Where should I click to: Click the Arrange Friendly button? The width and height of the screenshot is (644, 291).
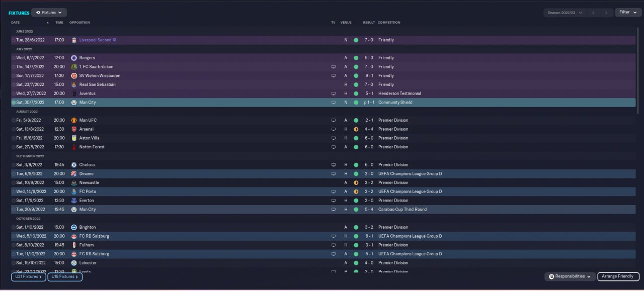[618, 276]
